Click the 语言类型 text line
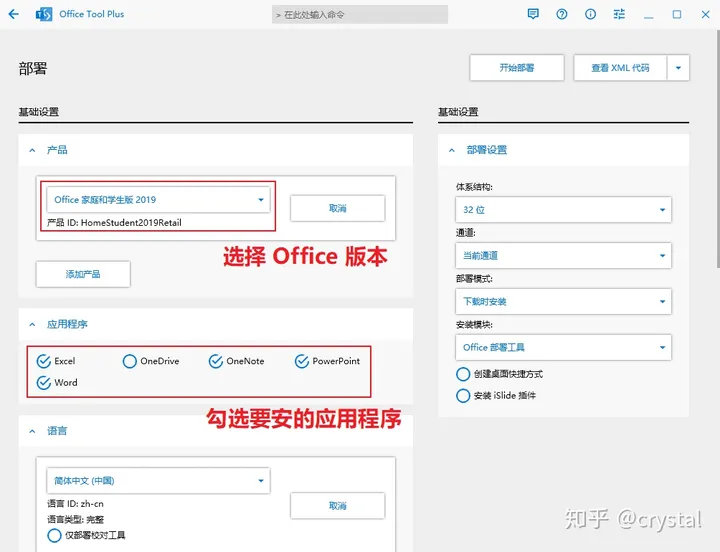This screenshot has height=552, width=720. [x=75, y=519]
